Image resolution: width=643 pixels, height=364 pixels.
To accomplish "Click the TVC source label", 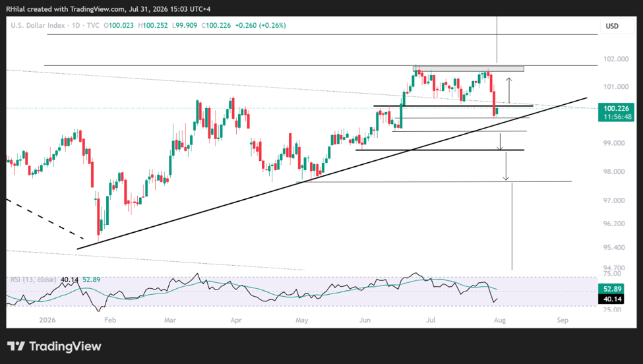I will [93, 26].
